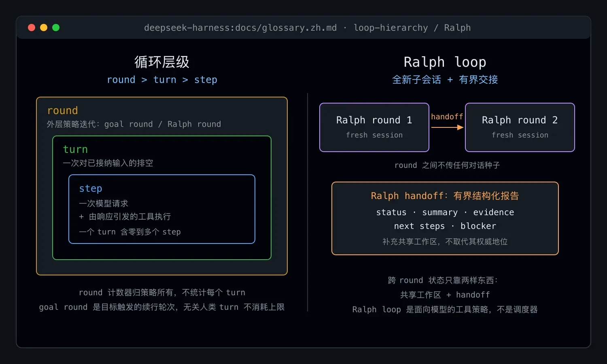Click the orange "handoff" arrow label

point(447,117)
